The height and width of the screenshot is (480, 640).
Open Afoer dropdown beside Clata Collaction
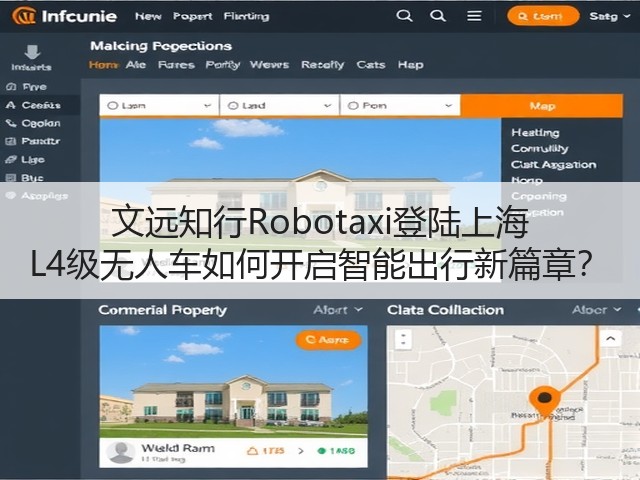point(596,310)
